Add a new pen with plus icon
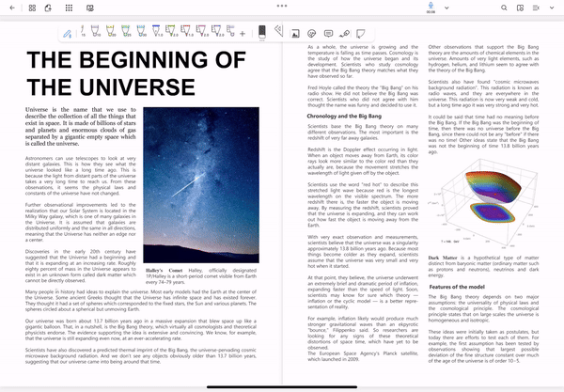This screenshot has width=564, height=392. [x=243, y=34]
